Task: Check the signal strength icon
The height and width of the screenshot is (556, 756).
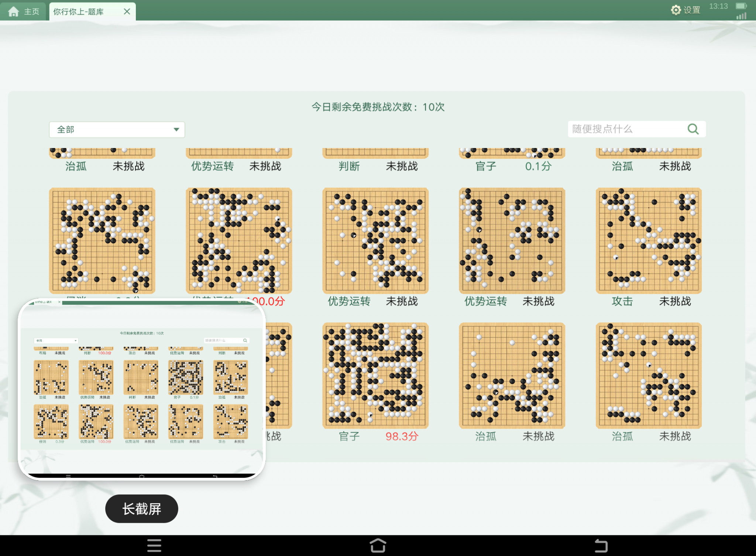Action: pos(741,16)
